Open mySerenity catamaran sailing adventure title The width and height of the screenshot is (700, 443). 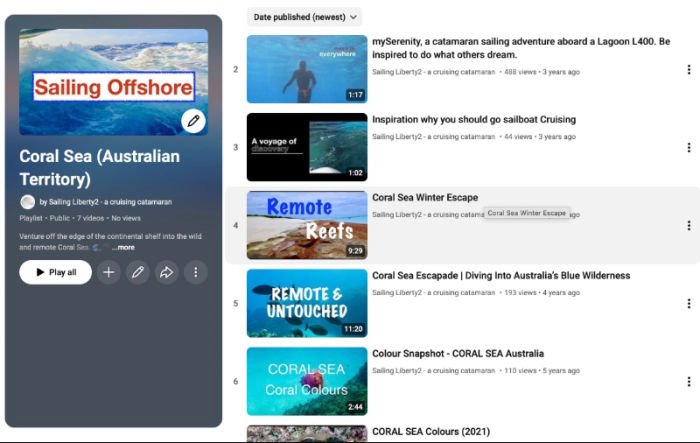[521, 48]
